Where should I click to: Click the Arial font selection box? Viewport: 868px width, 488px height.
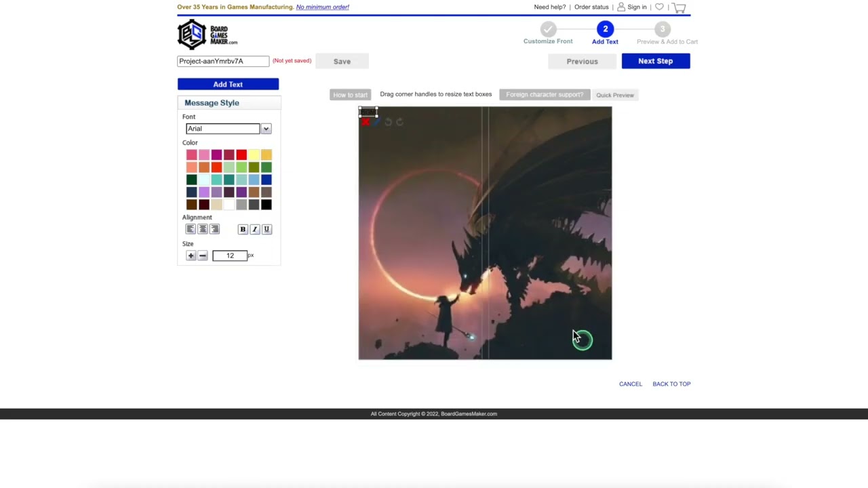pyautogui.click(x=223, y=129)
